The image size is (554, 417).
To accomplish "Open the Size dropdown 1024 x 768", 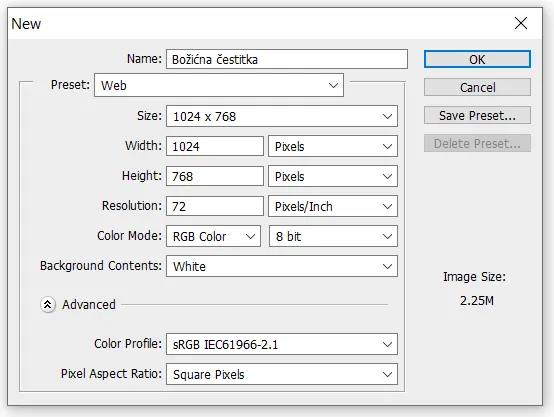I will click(x=282, y=116).
